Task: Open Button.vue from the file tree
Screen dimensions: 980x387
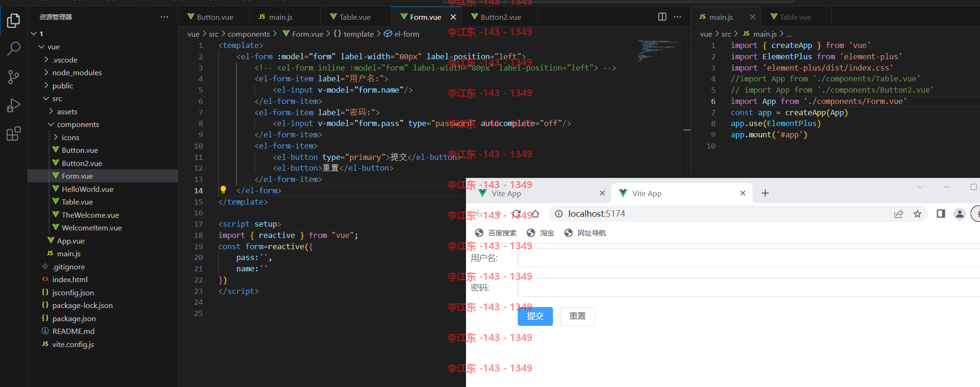Action: [79, 150]
